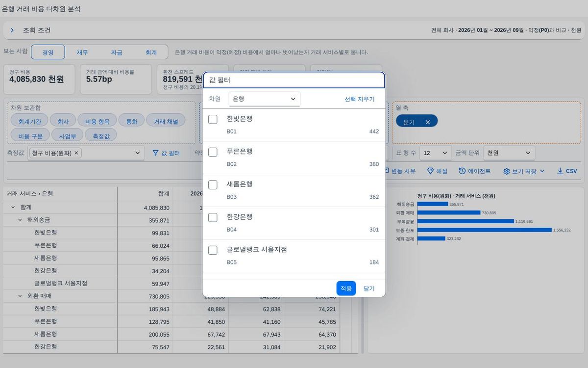588x368 pixels.
Task: Expand the 보기 저장 menu arrow
Action: coord(542,171)
